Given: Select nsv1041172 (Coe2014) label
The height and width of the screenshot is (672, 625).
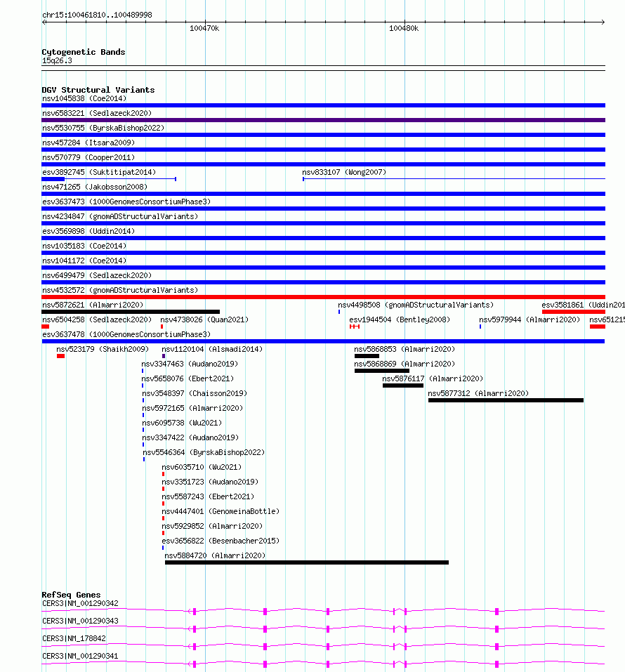Looking at the screenshot, I should [x=84, y=261].
